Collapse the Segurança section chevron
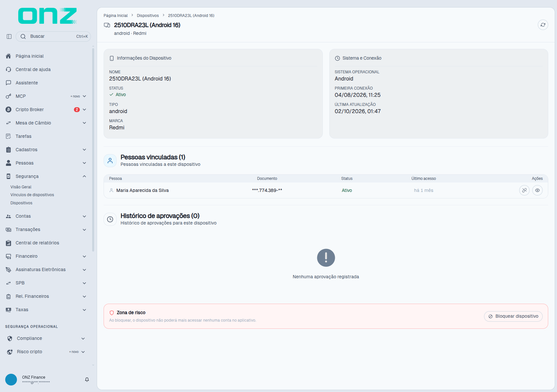Screen dimensions: 557x392 84,176
